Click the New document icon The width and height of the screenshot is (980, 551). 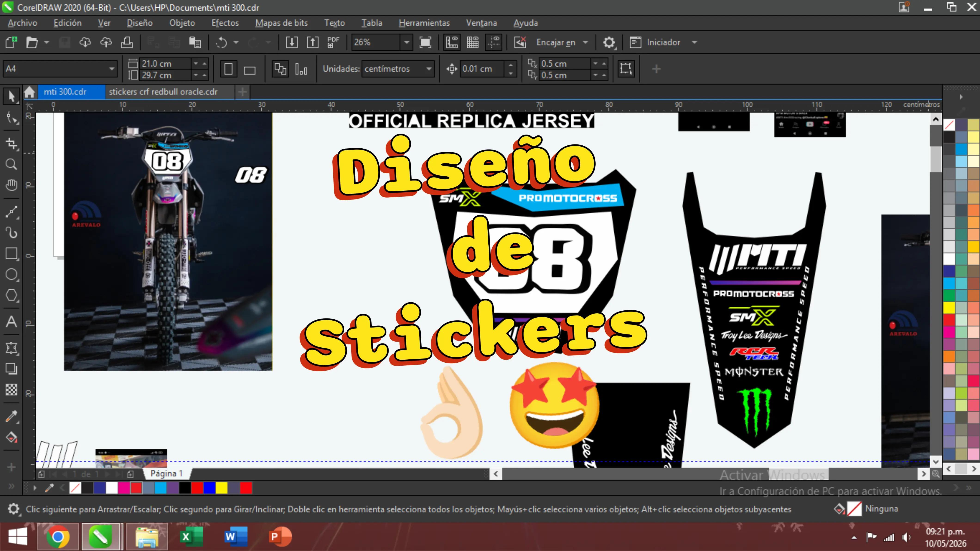(11, 42)
